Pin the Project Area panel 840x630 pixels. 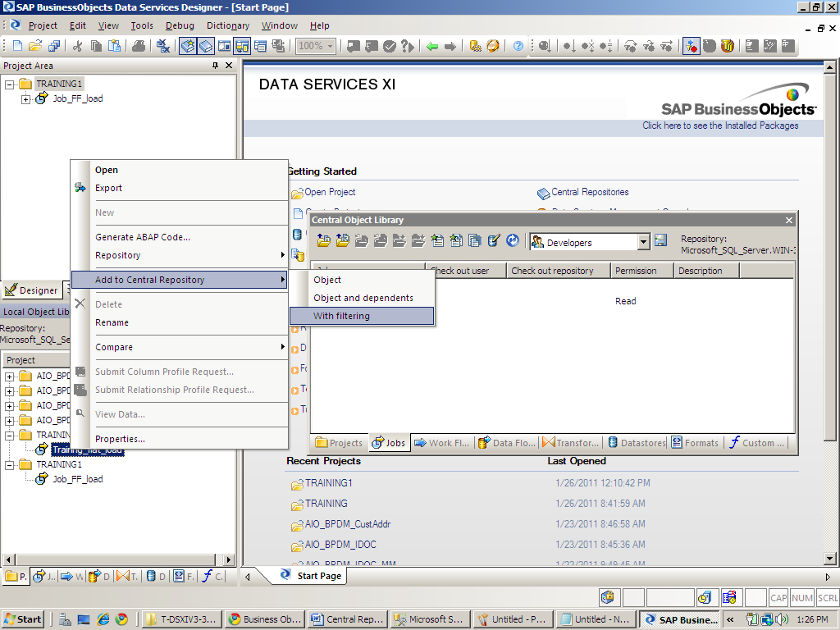[216, 66]
